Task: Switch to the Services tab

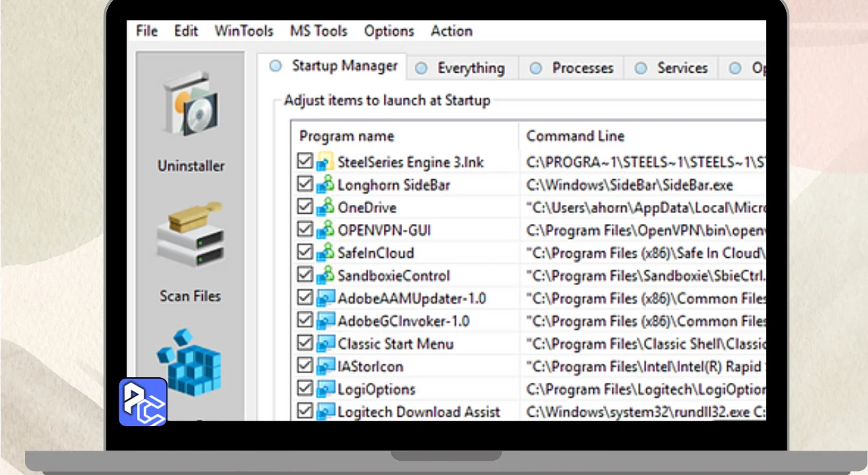Action: [672, 68]
